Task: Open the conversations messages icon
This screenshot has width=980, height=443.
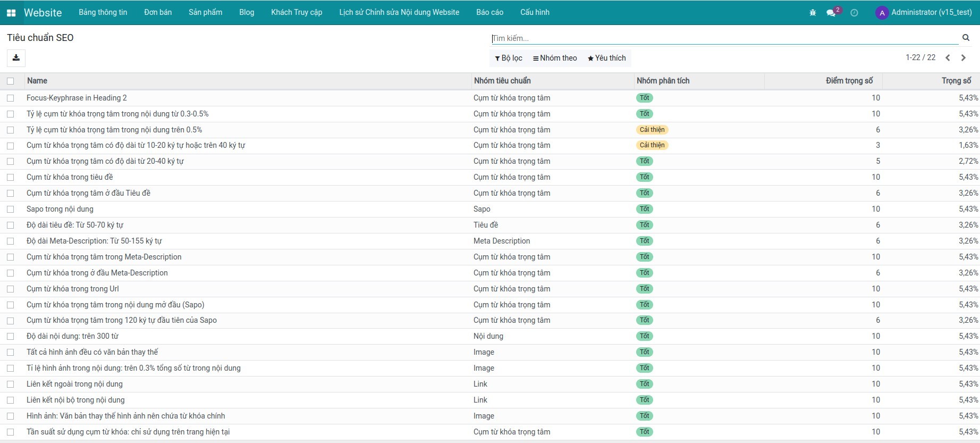Action: [x=831, y=13]
